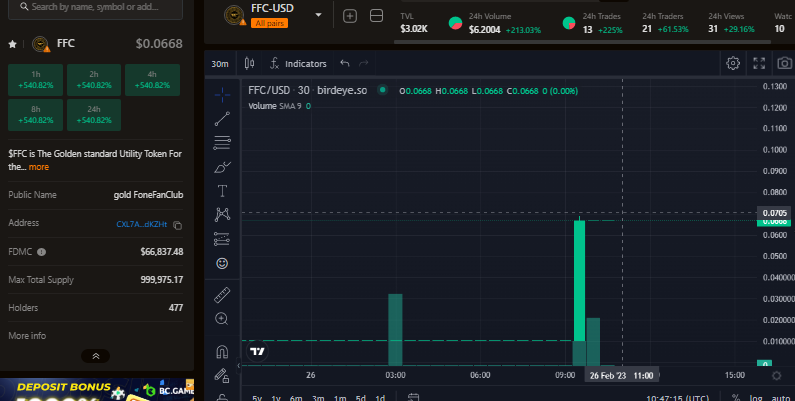This screenshot has height=401, width=795.
Task: Click the FFC-USD pair logo in header
Action: coord(235,15)
